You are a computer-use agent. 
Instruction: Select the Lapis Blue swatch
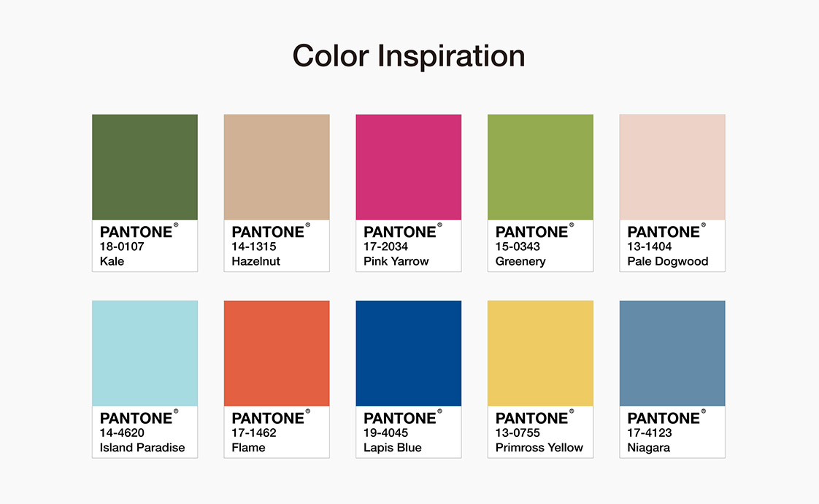(x=409, y=353)
